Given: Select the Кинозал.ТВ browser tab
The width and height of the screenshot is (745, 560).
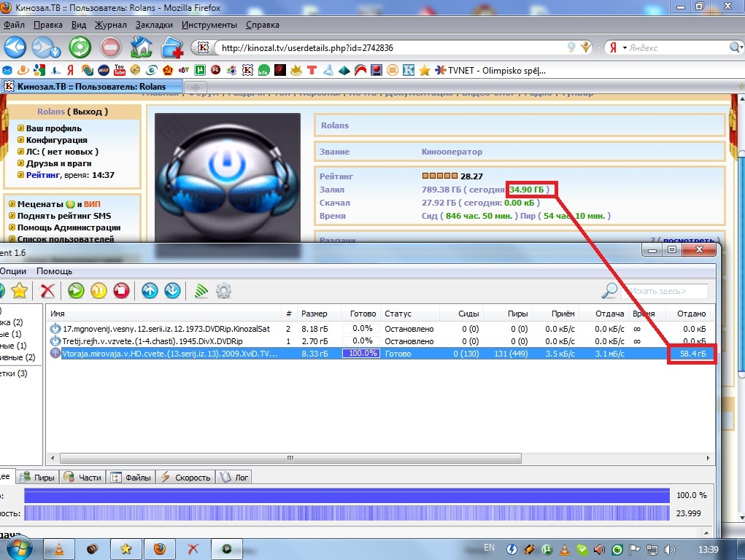Looking at the screenshot, I should (x=91, y=87).
